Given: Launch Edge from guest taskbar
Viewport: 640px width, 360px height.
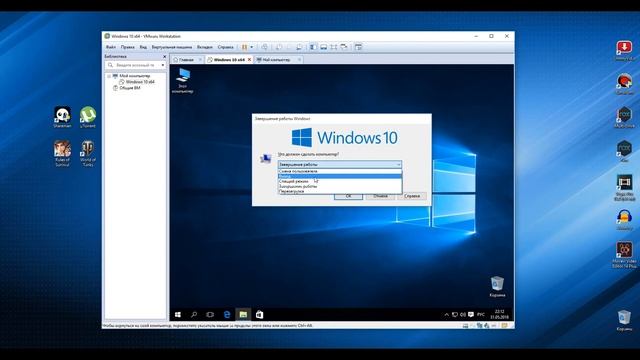Looking at the screenshot, I should [227, 315].
